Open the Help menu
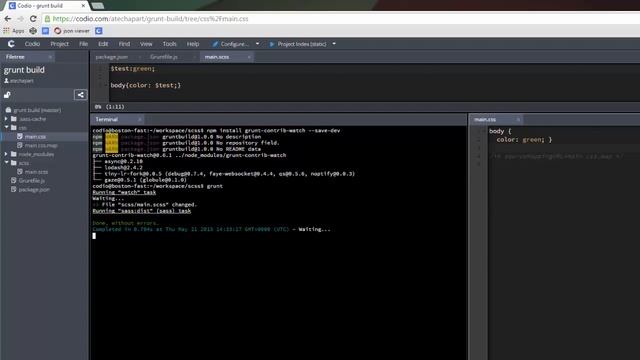The width and height of the screenshot is (640, 360). point(193,44)
